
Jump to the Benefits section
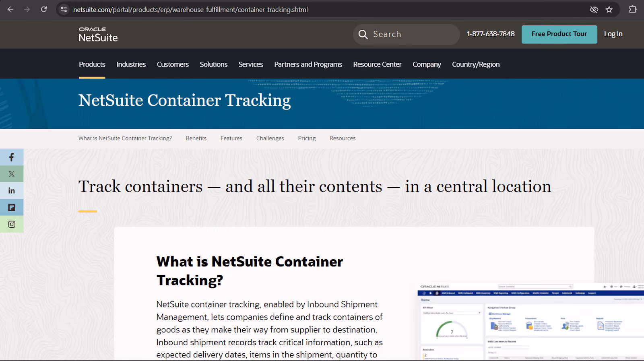coord(196,138)
